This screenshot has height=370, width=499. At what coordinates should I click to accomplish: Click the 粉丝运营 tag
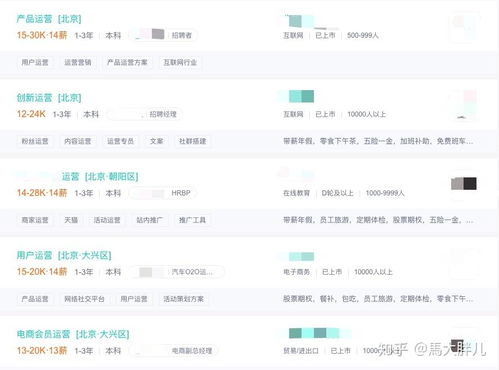click(35, 141)
